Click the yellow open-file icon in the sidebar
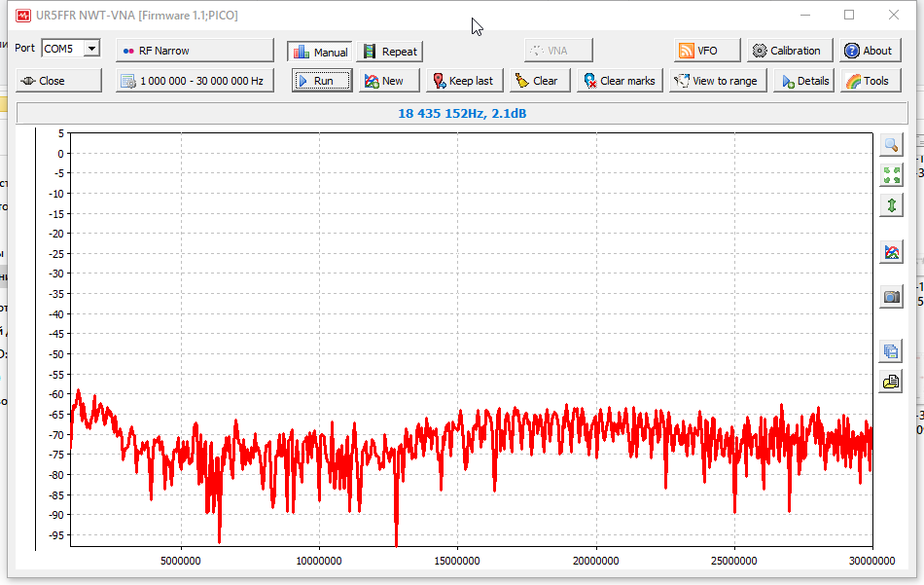The height and width of the screenshot is (585, 924). coord(891,382)
